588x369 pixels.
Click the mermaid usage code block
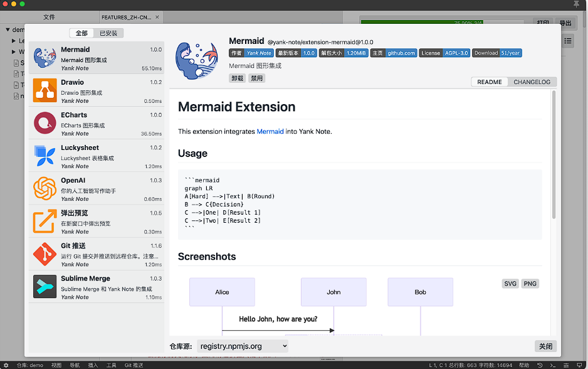click(360, 204)
